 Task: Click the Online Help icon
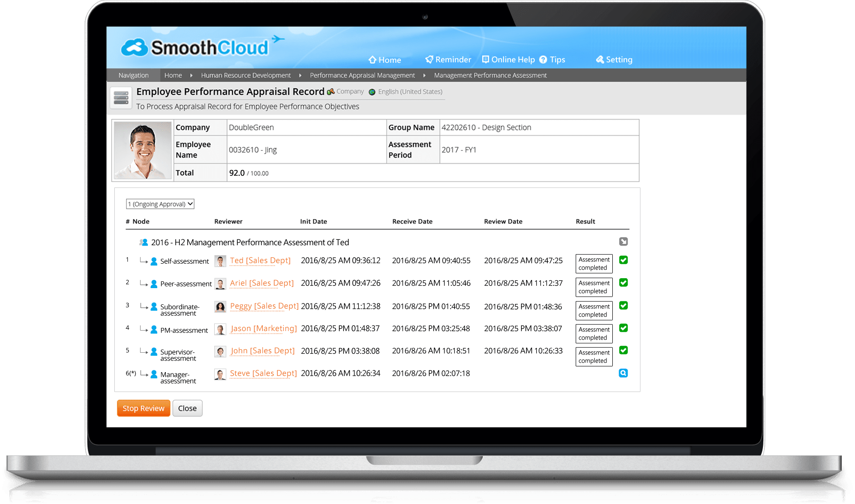(x=485, y=60)
